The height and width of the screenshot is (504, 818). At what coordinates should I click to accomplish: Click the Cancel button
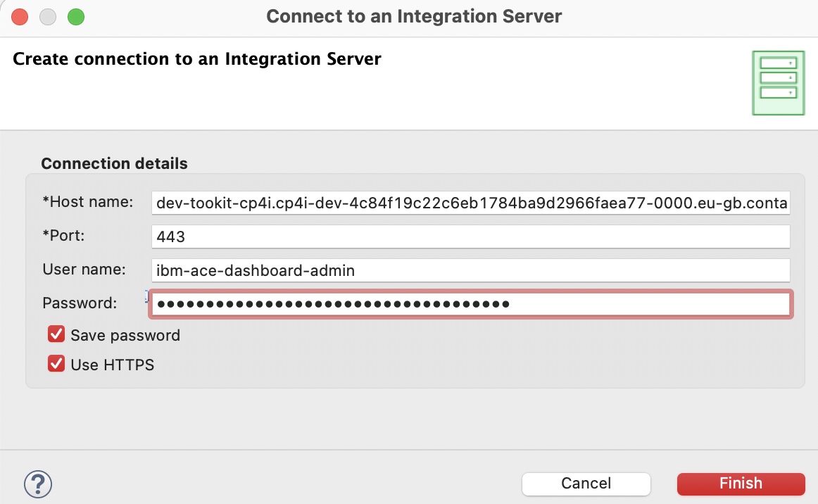pyautogui.click(x=586, y=484)
